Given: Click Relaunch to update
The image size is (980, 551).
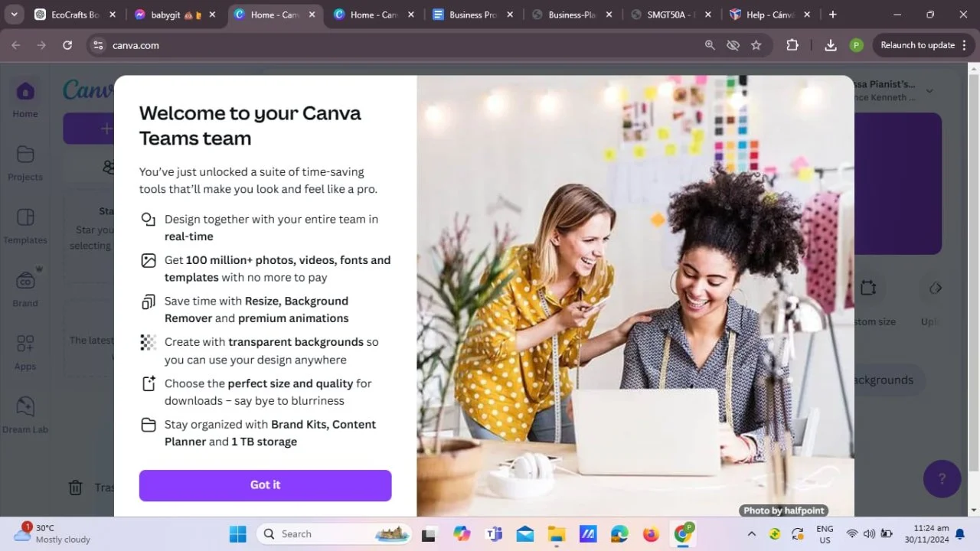Looking at the screenshot, I should [917, 45].
